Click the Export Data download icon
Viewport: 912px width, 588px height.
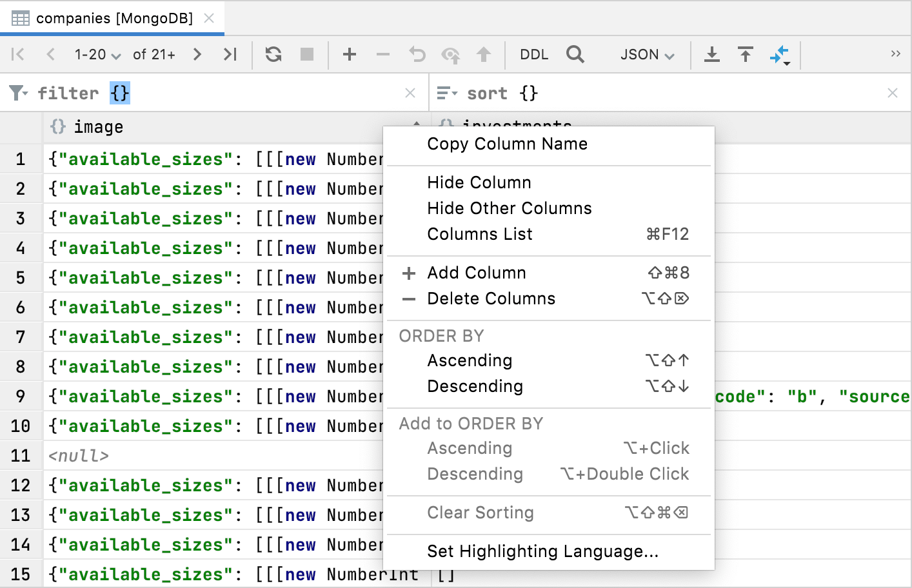point(711,54)
